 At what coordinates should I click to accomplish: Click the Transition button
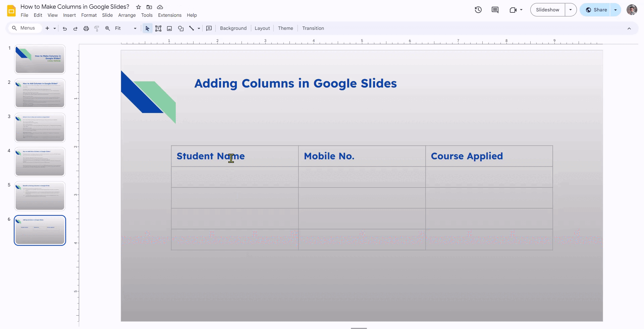point(313,29)
